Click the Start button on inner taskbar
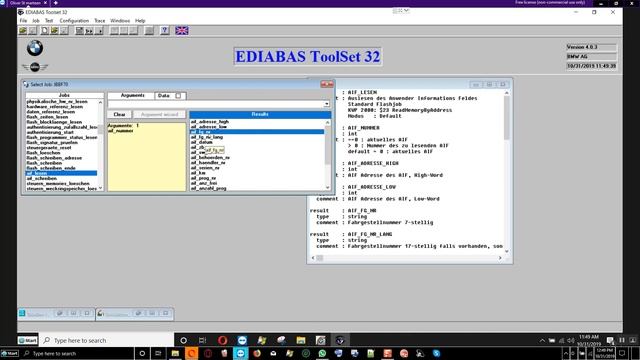640x360 pixels. pos(28,340)
